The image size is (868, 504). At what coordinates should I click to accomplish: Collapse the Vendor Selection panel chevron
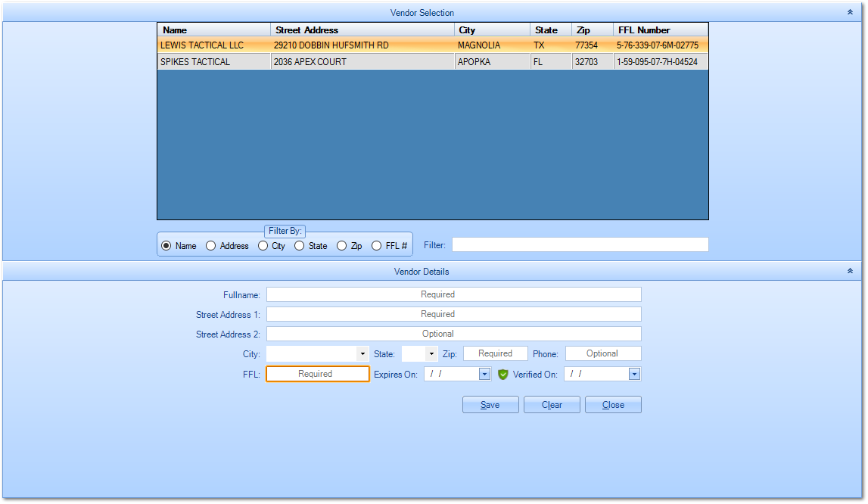point(850,12)
